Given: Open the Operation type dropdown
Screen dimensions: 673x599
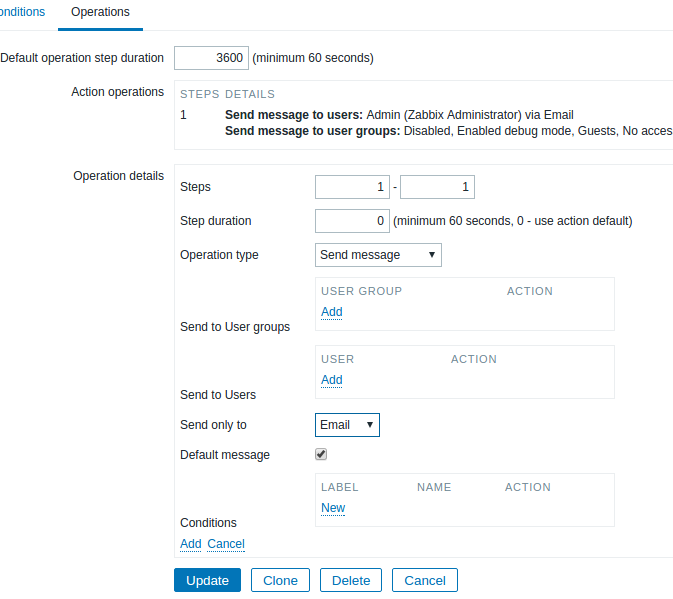Looking at the screenshot, I should 378,255.
